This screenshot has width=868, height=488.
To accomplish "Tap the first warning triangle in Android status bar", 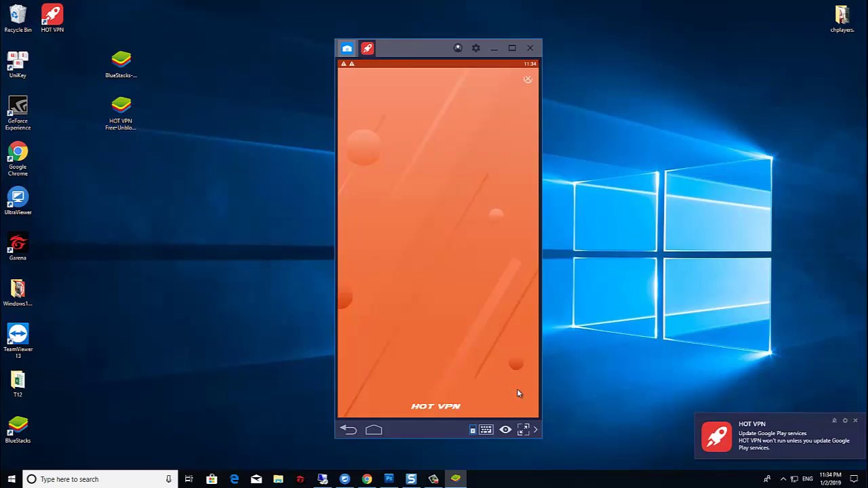I will 344,64.
